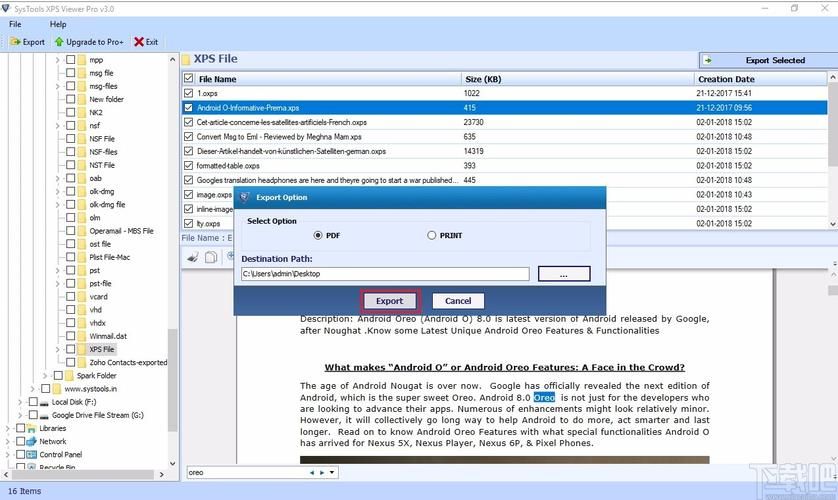The image size is (838, 500).
Task: Click the Libraries folder icon in the tree
Action: (32, 428)
